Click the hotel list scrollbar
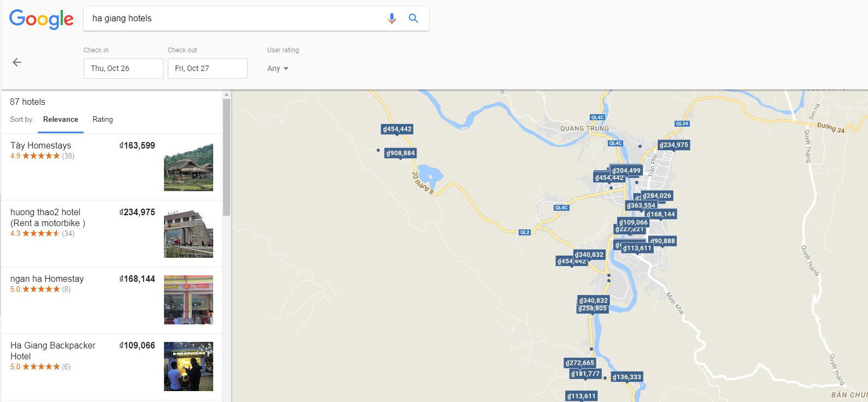The image size is (868, 402). pyautogui.click(x=227, y=157)
